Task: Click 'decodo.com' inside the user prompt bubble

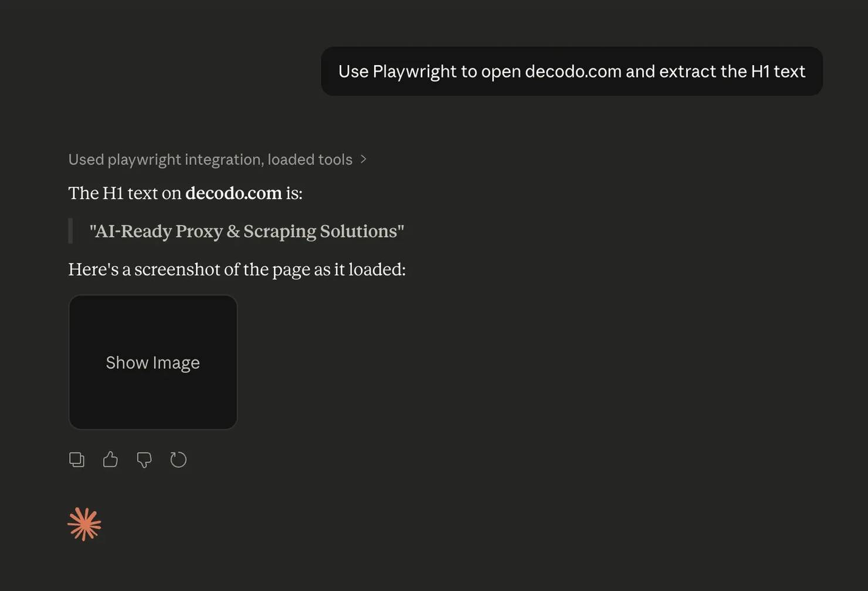Action: tap(572, 72)
